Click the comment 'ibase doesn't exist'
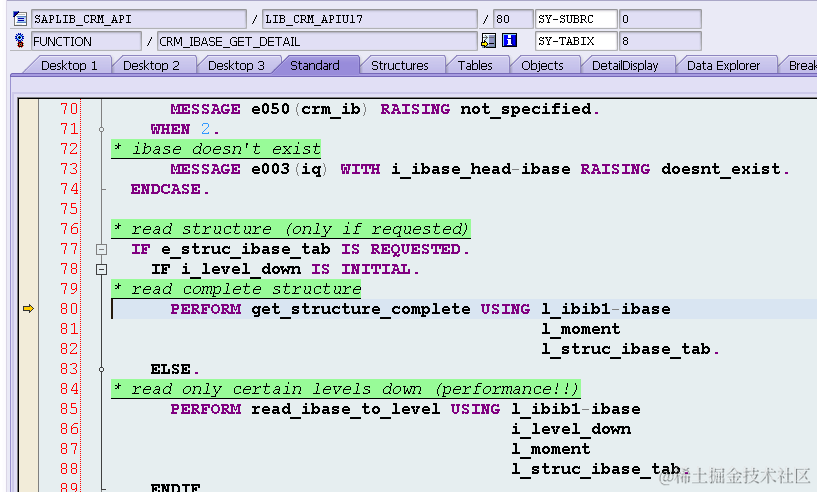The height and width of the screenshot is (492, 817). pyautogui.click(x=216, y=149)
